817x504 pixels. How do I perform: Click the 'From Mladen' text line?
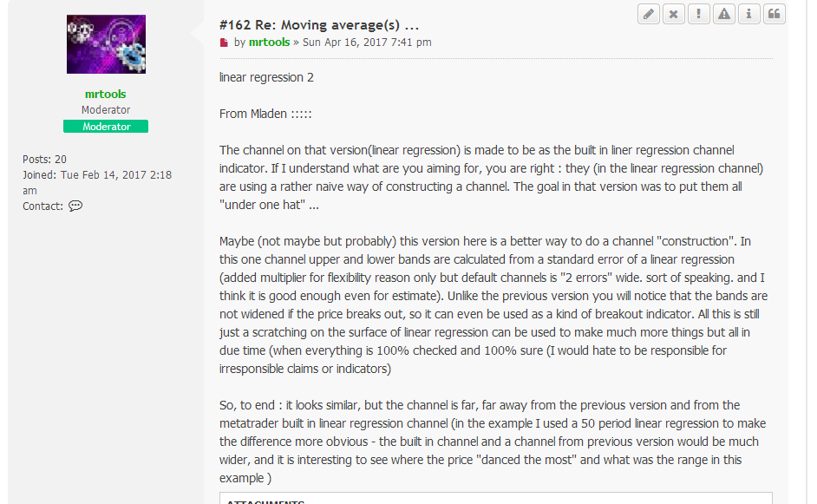[265, 115]
